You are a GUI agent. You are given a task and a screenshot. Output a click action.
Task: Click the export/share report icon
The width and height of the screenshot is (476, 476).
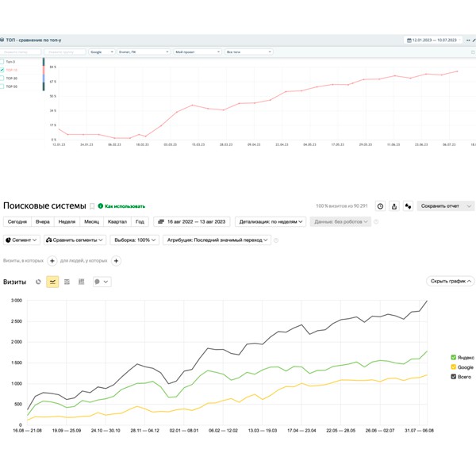(x=394, y=205)
